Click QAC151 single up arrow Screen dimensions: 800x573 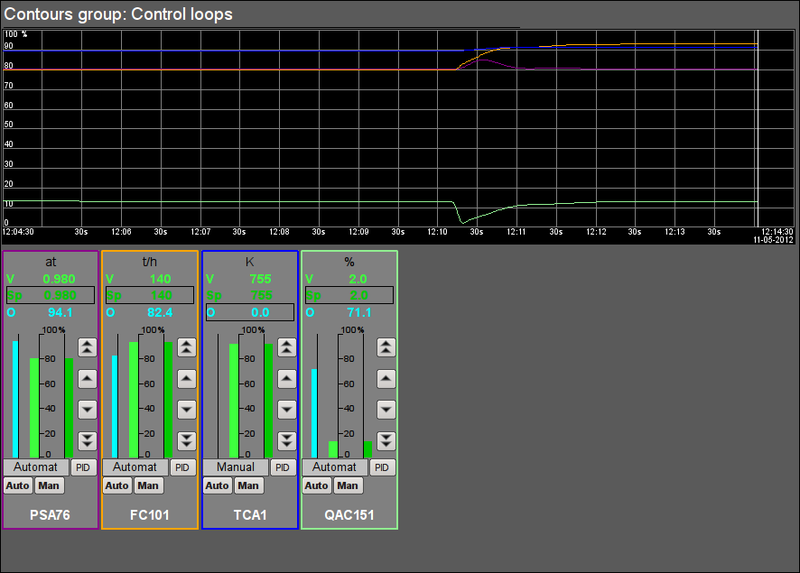pyautogui.click(x=386, y=379)
